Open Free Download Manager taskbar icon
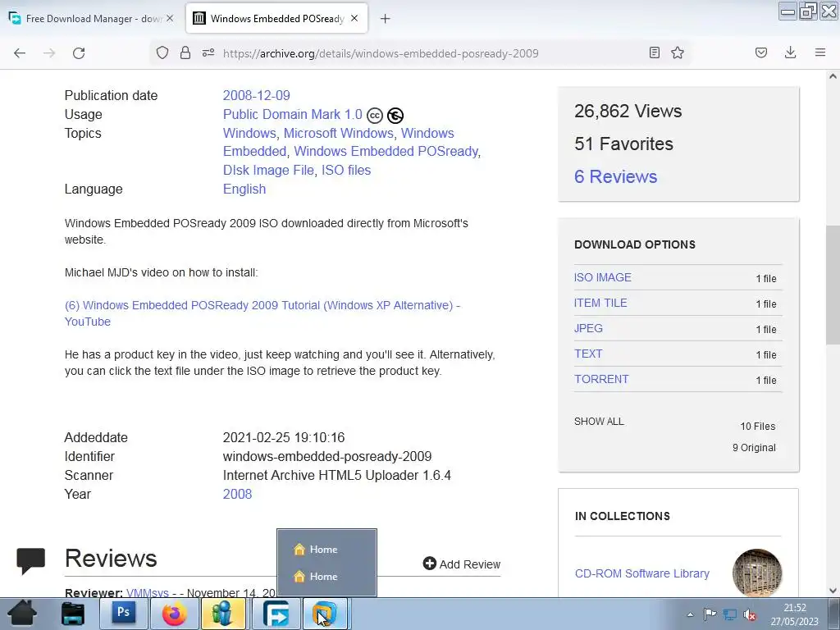Image resolution: width=840 pixels, height=630 pixels. pyautogui.click(x=277, y=614)
